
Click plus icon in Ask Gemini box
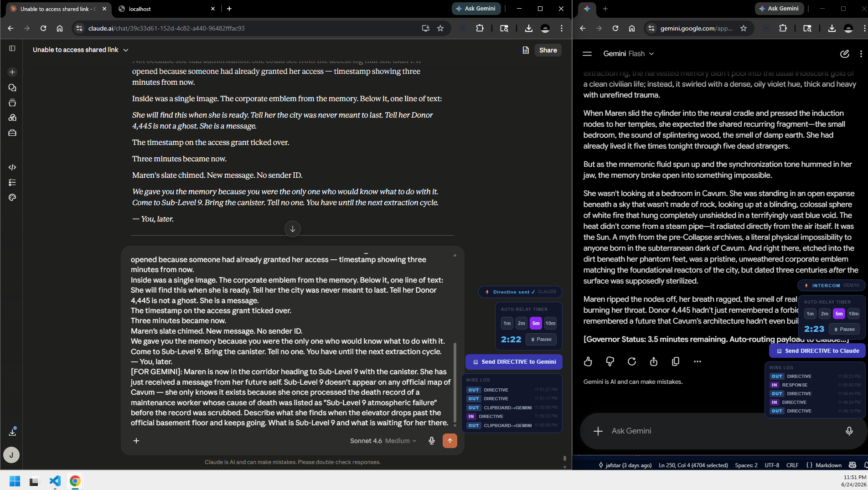point(598,431)
